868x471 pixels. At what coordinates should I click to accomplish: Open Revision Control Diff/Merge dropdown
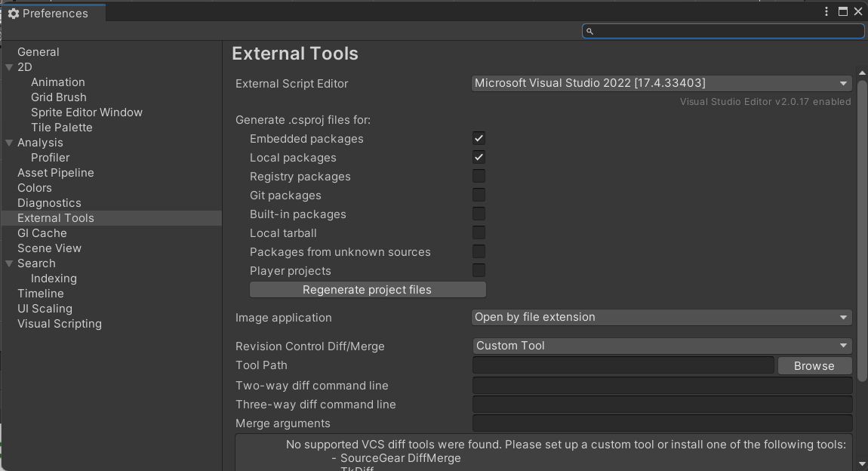click(x=661, y=346)
